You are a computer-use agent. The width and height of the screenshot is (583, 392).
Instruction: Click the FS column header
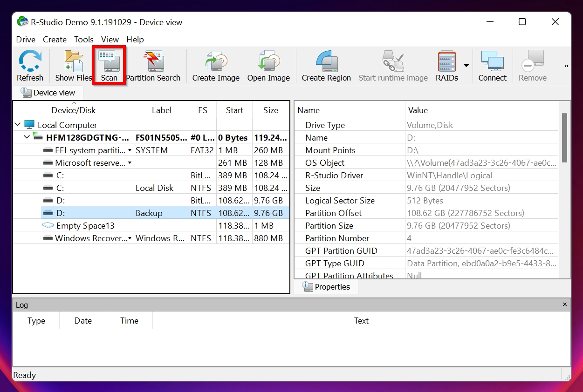coord(203,110)
